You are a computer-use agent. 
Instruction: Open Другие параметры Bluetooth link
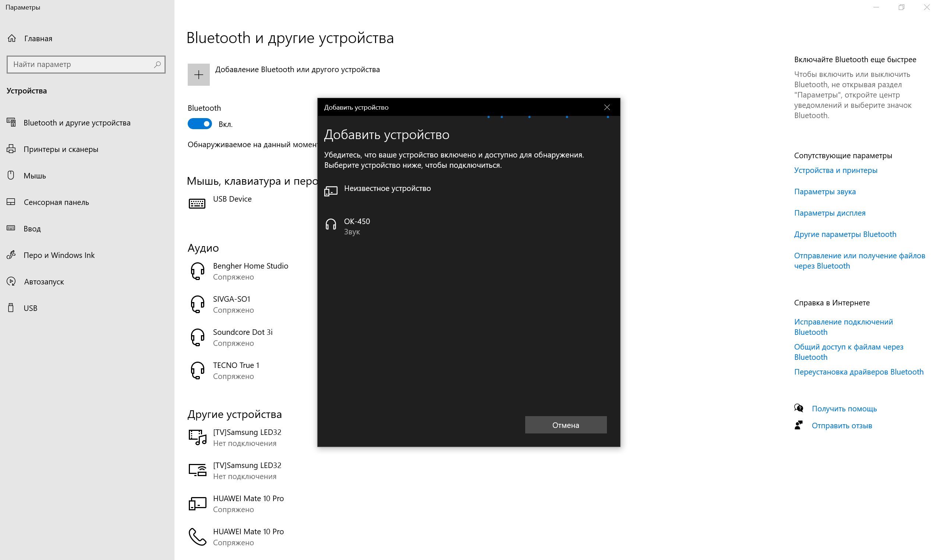click(845, 234)
